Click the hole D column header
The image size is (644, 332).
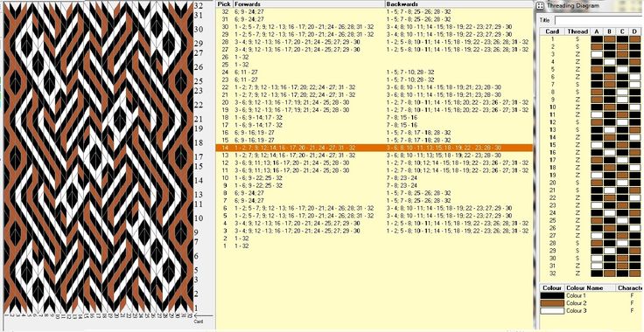pyautogui.click(x=635, y=31)
